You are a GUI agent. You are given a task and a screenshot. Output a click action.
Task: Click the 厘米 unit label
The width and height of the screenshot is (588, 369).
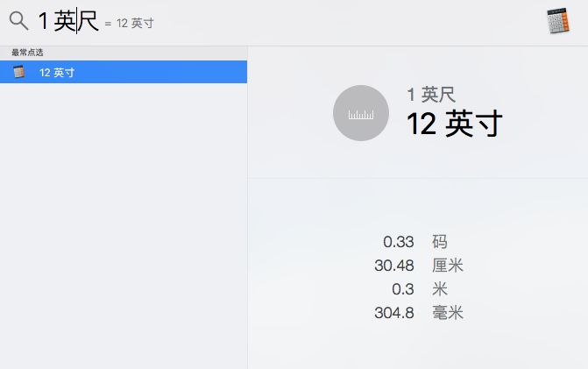point(447,266)
